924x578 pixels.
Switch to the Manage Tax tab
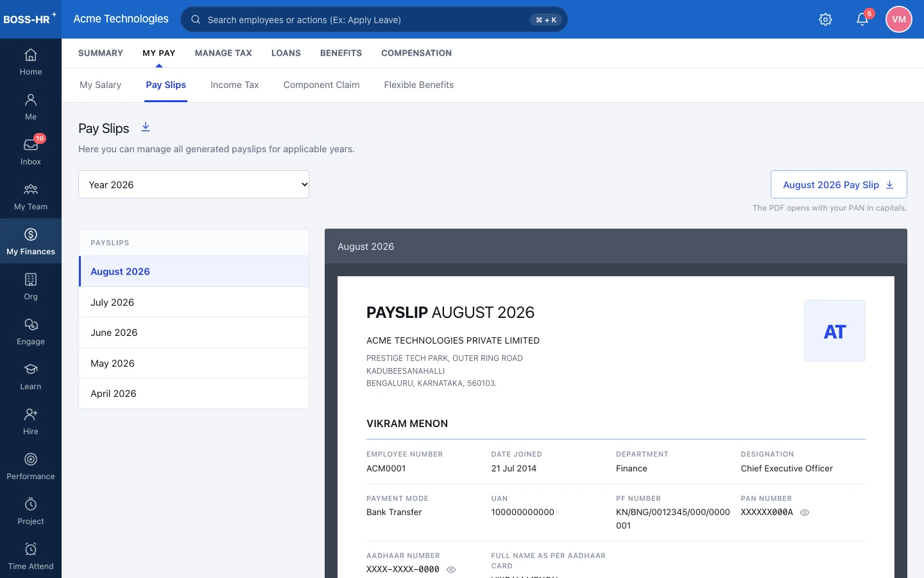pos(223,53)
